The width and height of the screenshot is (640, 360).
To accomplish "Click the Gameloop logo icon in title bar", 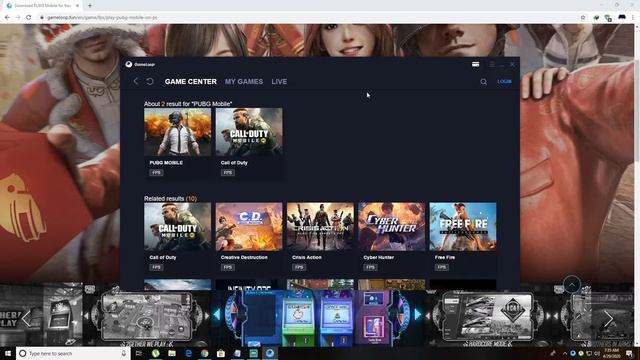I will pyautogui.click(x=129, y=64).
